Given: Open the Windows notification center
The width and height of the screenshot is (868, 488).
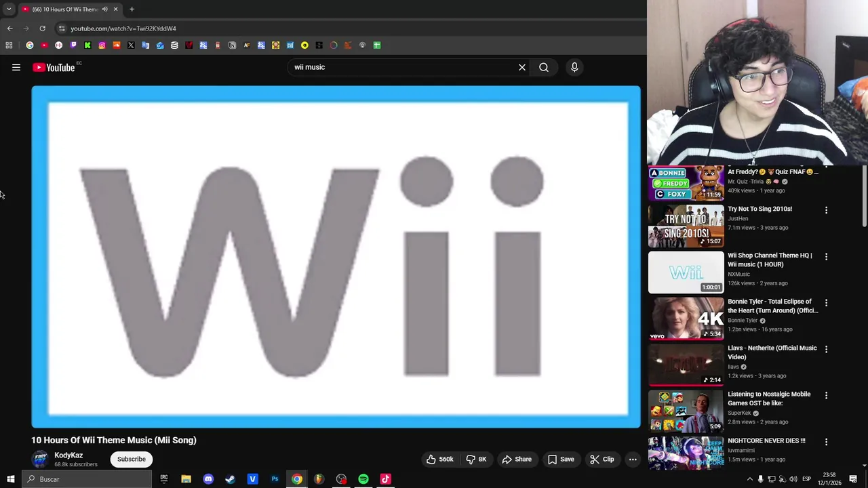Looking at the screenshot, I should 852,479.
